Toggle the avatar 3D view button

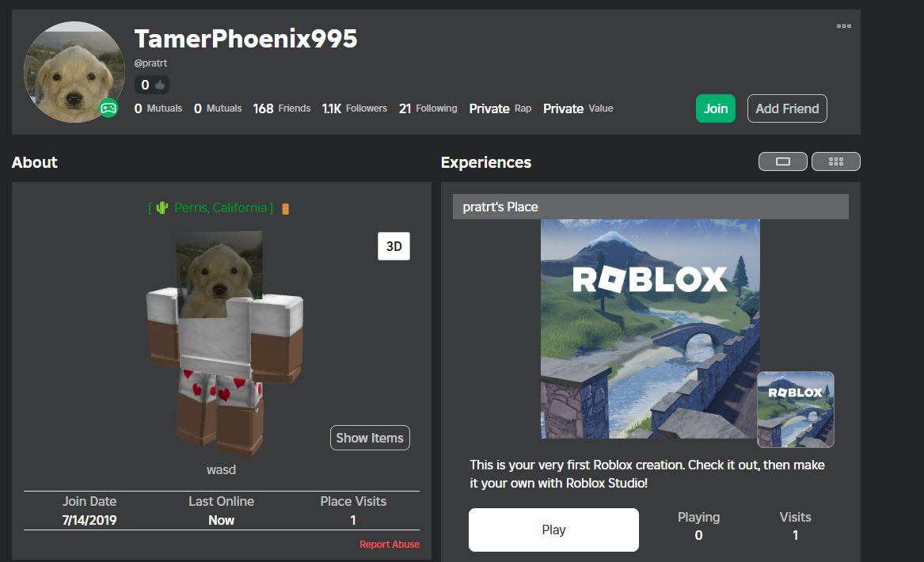394,246
